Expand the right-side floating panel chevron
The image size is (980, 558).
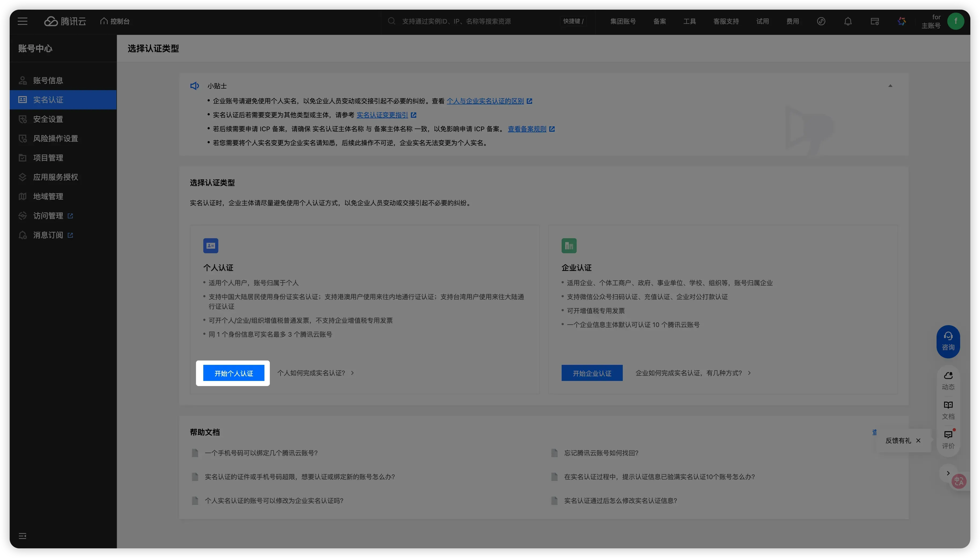(x=948, y=473)
